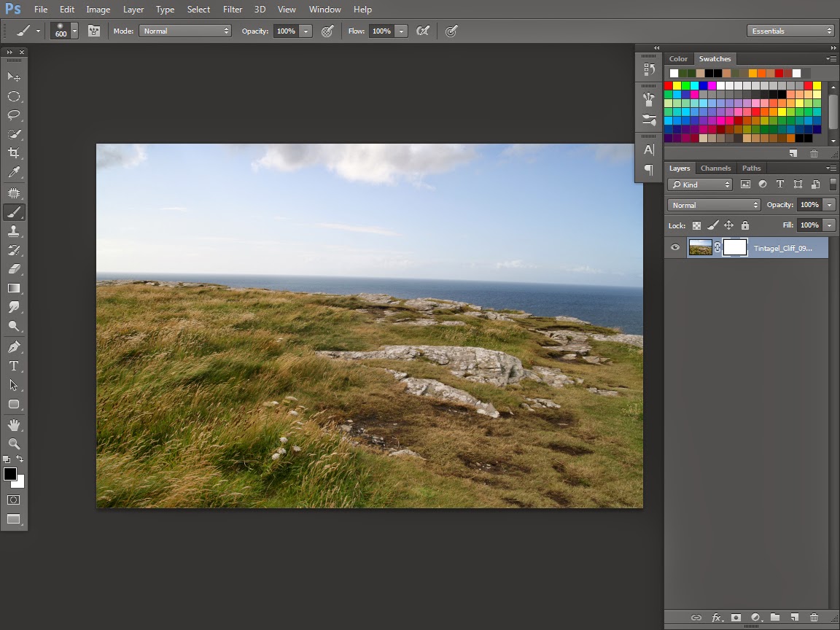Hide the Tintagel_Cliff layer visibility
840x630 pixels.
(675, 248)
